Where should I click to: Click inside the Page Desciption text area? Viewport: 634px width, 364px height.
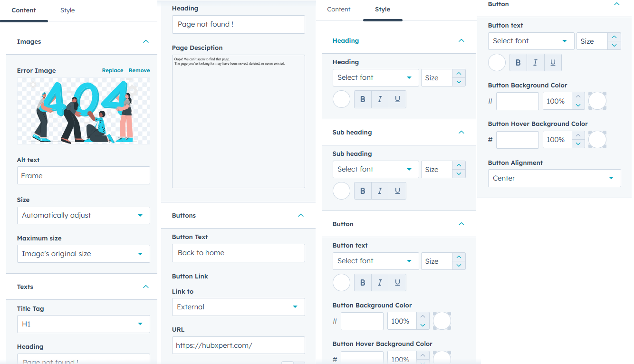click(x=239, y=121)
